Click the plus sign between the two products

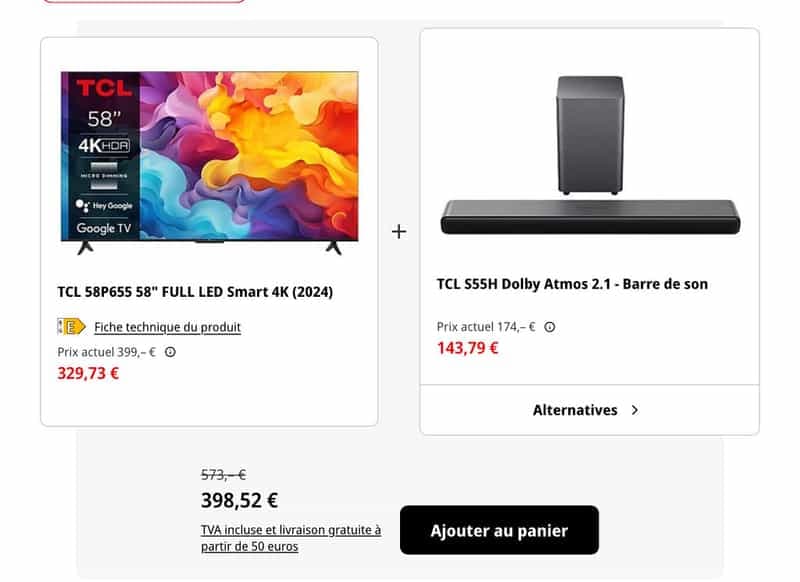pyautogui.click(x=401, y=230)
